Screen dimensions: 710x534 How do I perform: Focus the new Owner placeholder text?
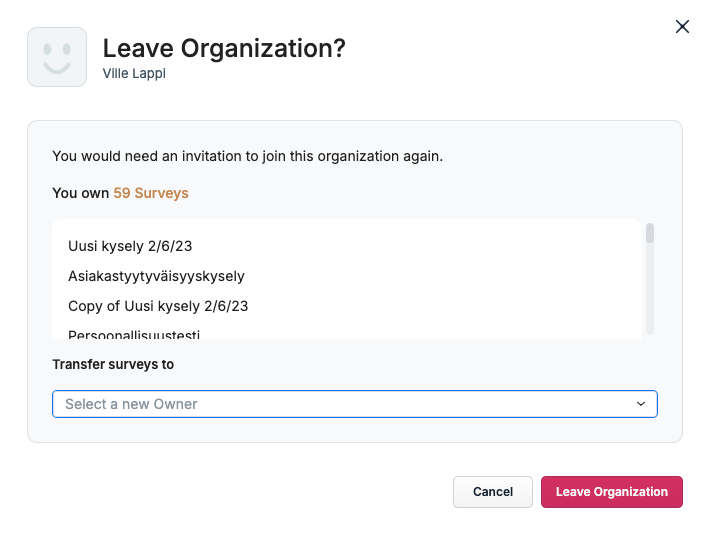click(x=131, y=404)
